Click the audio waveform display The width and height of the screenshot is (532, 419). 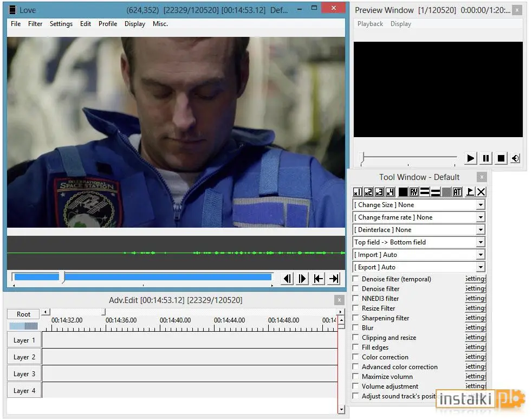(176, 253)
